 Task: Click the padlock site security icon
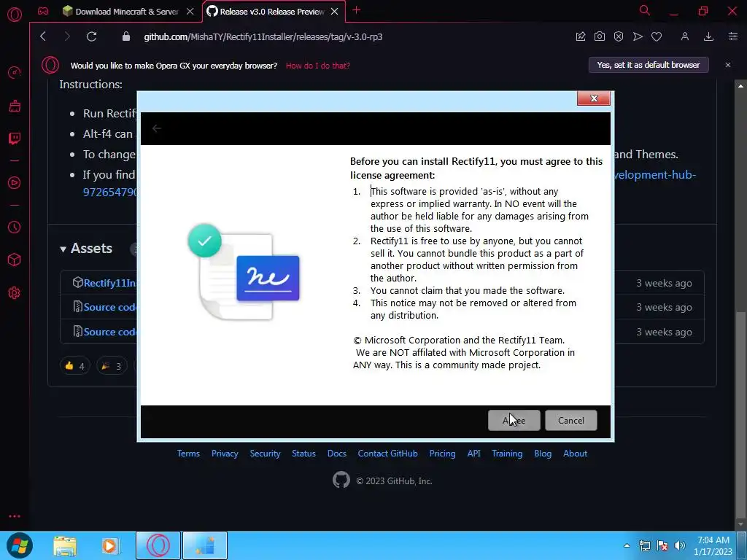pos(125,36)
